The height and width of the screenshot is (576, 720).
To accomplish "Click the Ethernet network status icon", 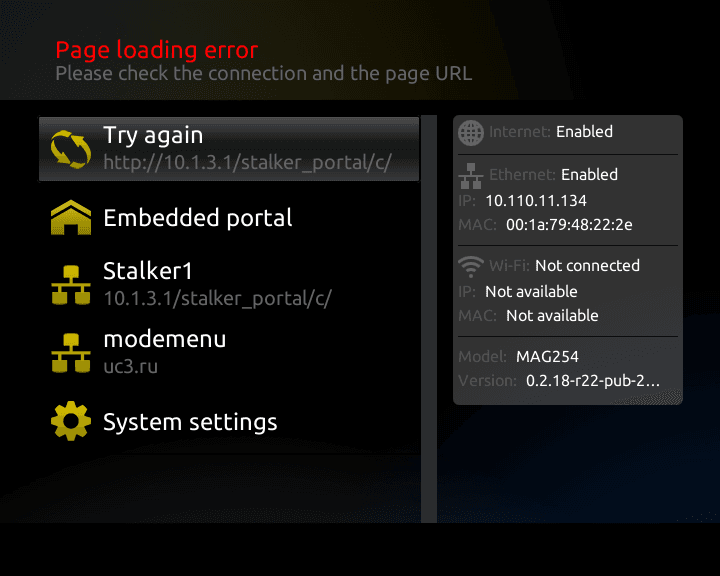I will (470, 176).
